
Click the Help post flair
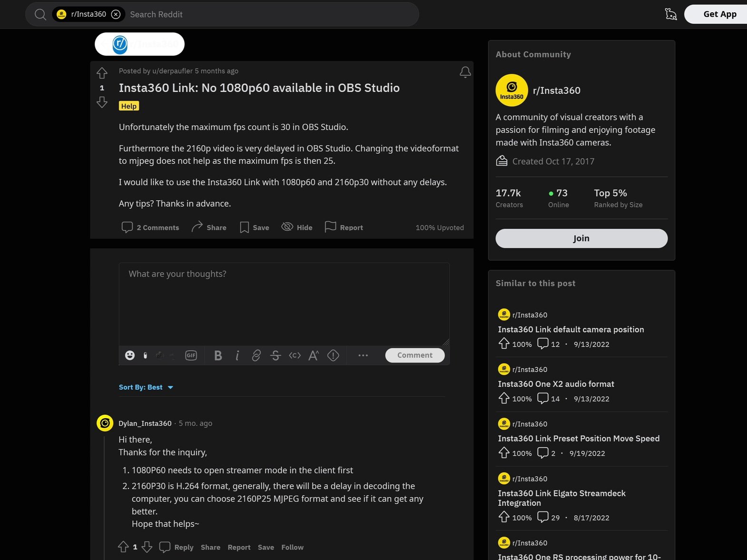129,106
